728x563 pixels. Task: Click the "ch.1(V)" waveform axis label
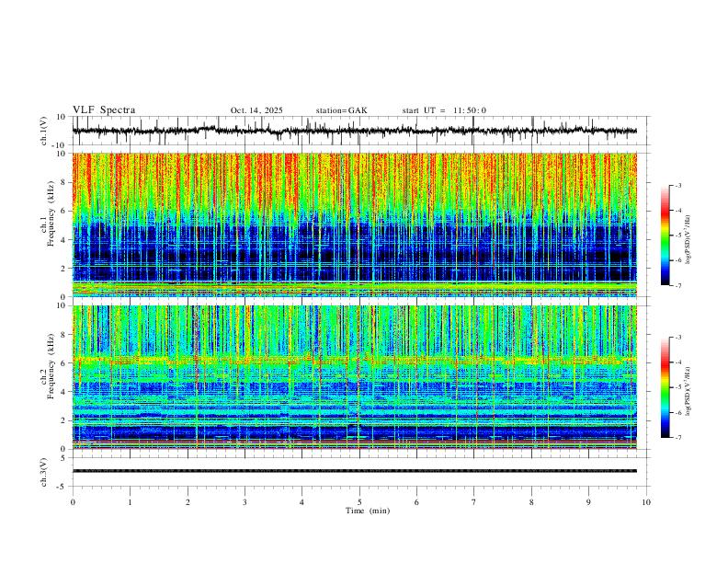pos(44,131)
